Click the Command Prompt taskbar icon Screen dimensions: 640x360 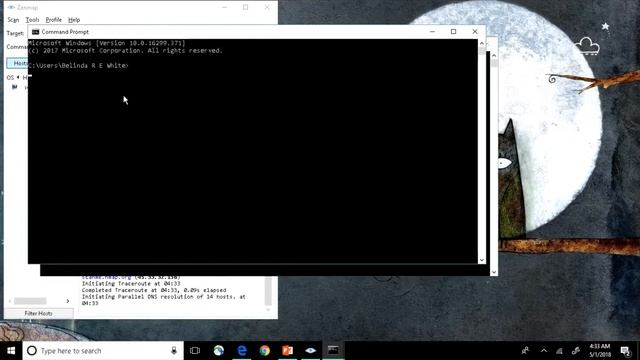click(333, 351)
